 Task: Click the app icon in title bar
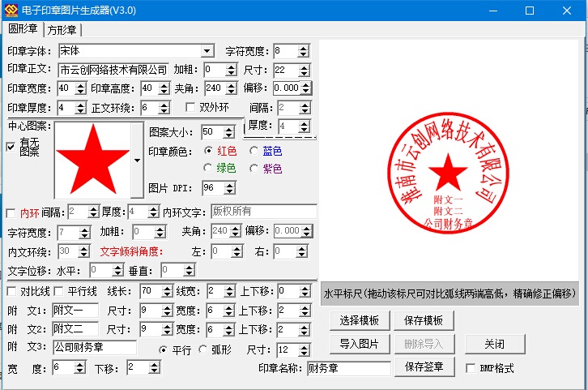tap(11, 11)
